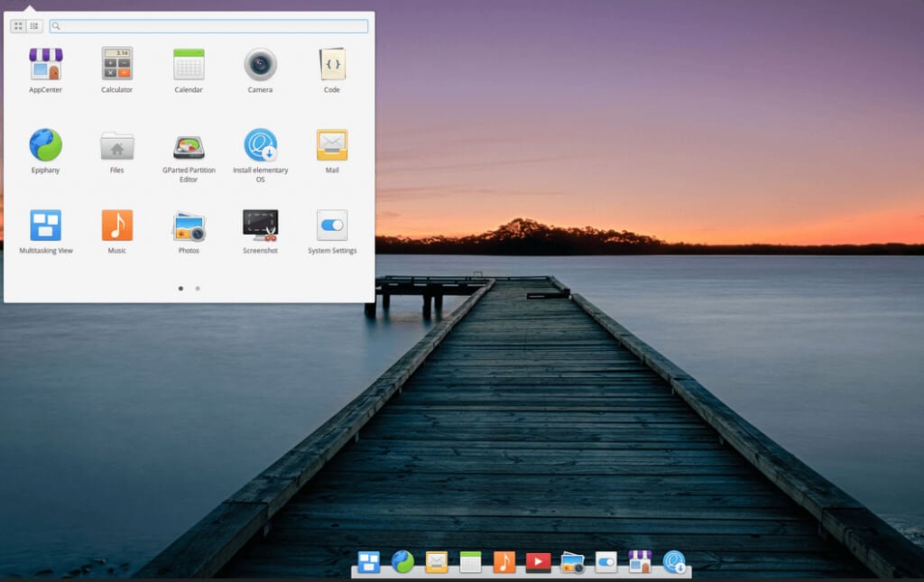Open AppCenter from the applications grid
Image resolution: width=924 pixels, height=582 pixels.
(45, 65)
